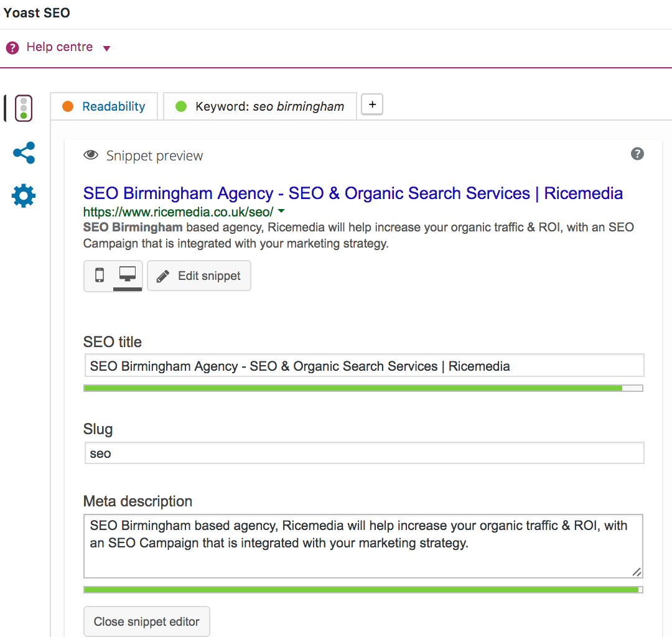Switch to mobile preview mode
Image resolution: width=672 pixels, height=637 pixels.
click(100, 276)
